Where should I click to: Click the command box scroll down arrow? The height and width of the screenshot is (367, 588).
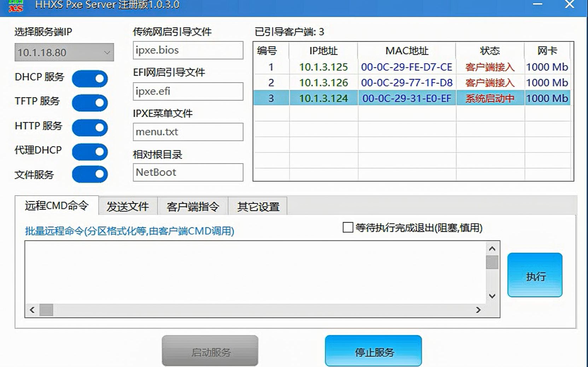pyautogui.click(x=492, y=296)
